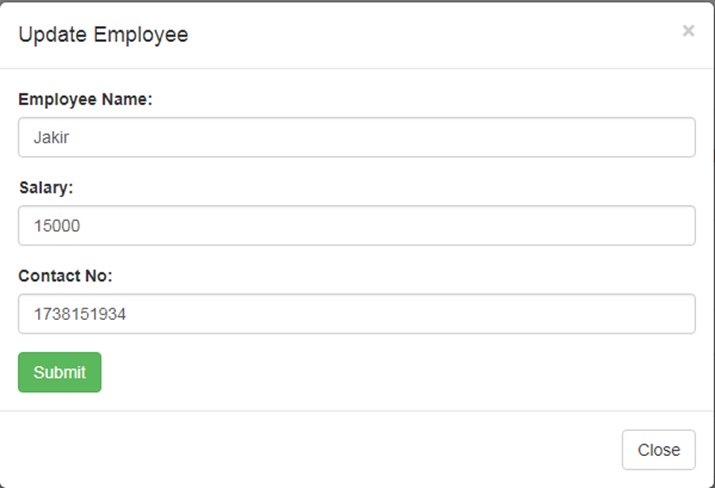Select the Contact No input field
715x488 pixels.
tap(356, 314)
